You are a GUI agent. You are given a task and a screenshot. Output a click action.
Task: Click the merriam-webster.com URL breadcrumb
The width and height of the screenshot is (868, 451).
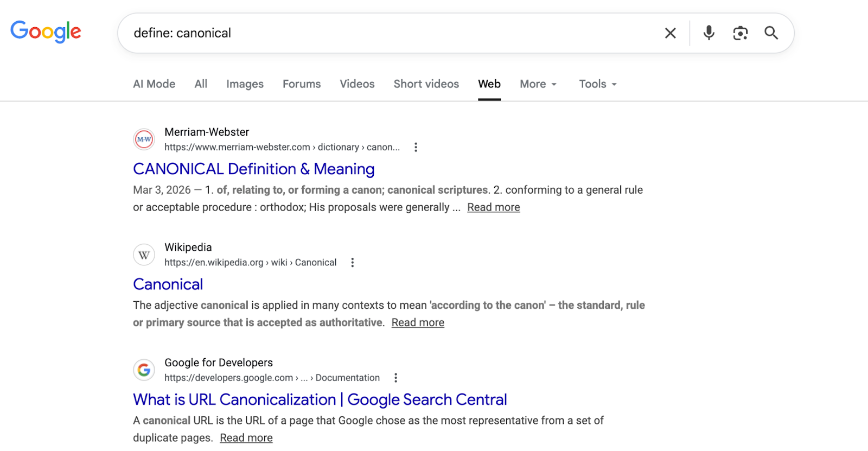pos(282,147)
